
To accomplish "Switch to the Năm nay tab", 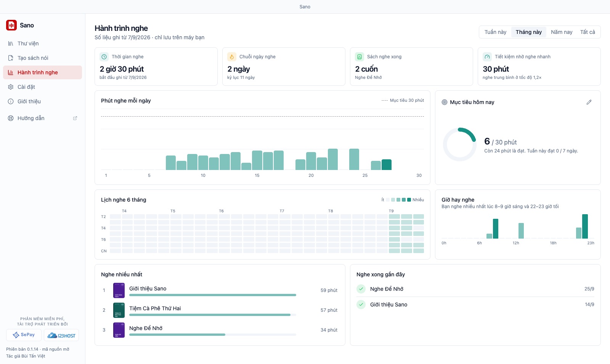I will point(562,32).
